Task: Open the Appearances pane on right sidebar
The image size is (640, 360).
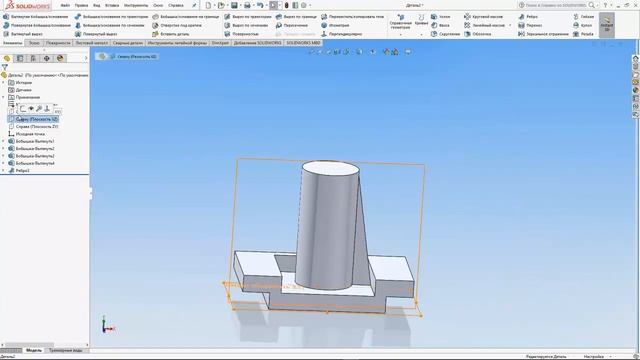Action: point(636,90)
